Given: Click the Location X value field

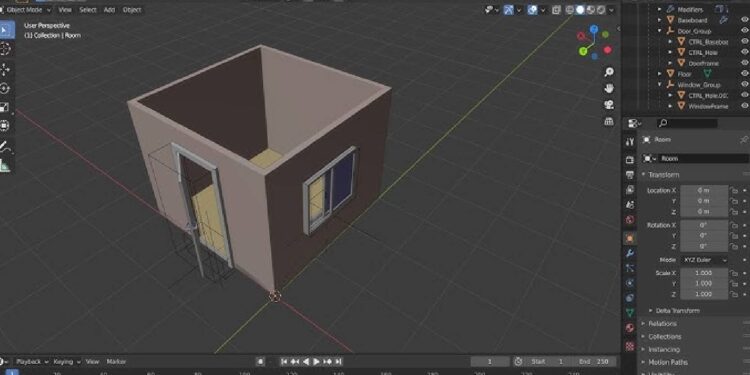Looking at the screenshot, I should (x=704, y=190).
